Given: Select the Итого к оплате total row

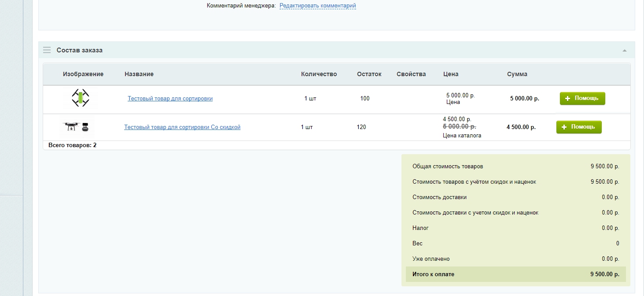Looking at the screenshot, I should pos(515,274).
